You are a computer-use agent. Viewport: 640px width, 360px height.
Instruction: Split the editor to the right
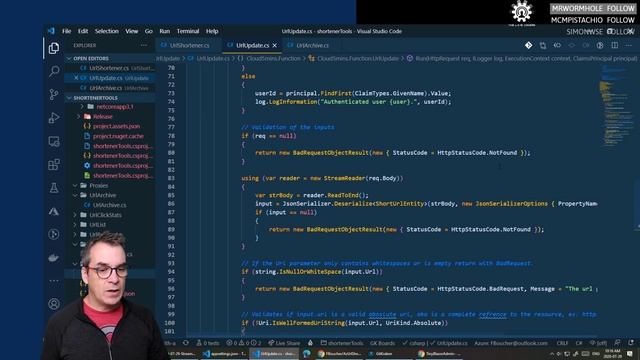coord(614,45)
